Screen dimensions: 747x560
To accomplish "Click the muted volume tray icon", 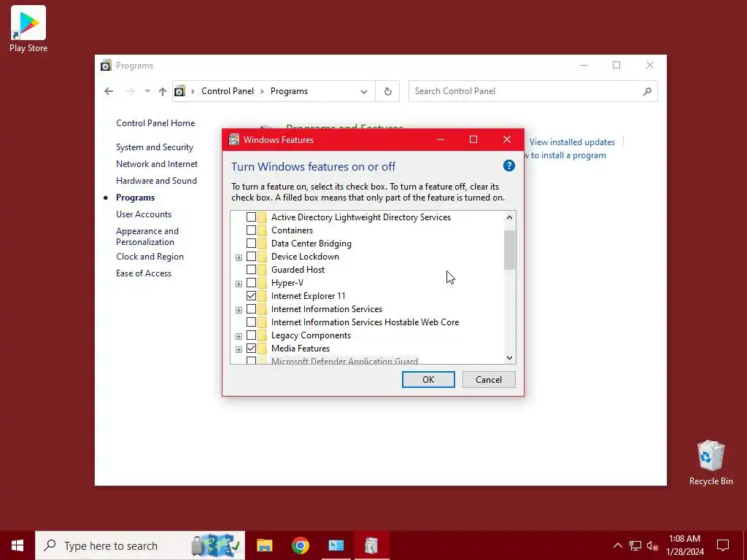I will [x=652, y=545].
